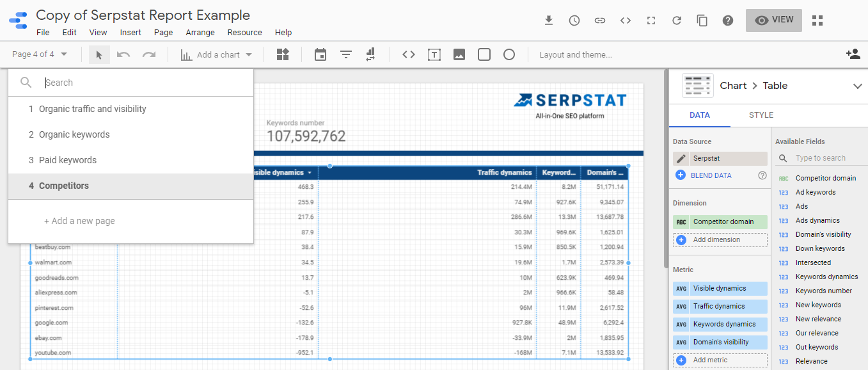The width and height of the screenshot is (868, 370).
Task: Open the Google apps grid icon
Action: (x=817, y=20)
